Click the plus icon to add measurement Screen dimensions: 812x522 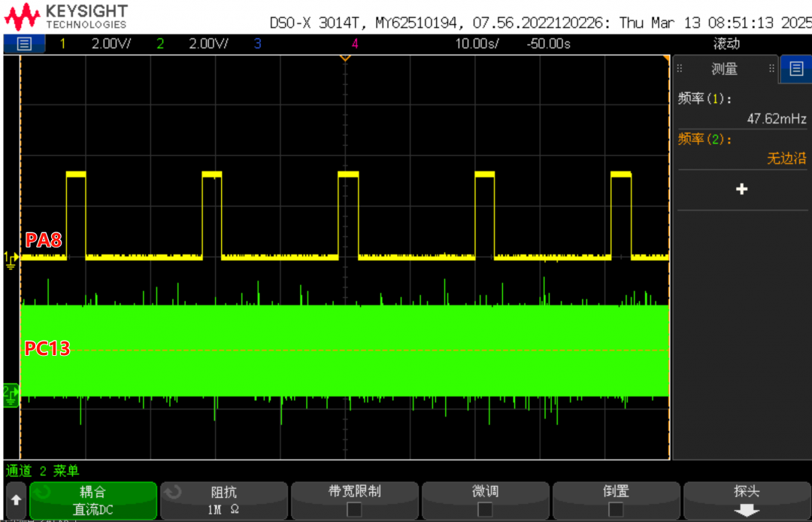pyautogui.click(x=741, y=190)
